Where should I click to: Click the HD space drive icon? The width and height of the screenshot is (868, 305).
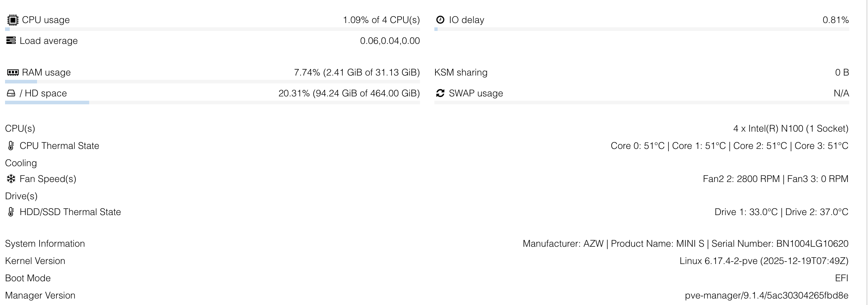tap(11, 94)
